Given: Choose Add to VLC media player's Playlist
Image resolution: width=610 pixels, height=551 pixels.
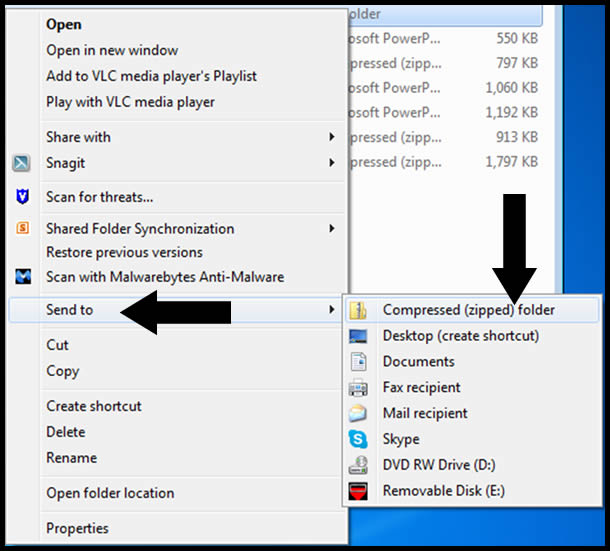Looking at the screenshot, I should (x=151, y=76).
